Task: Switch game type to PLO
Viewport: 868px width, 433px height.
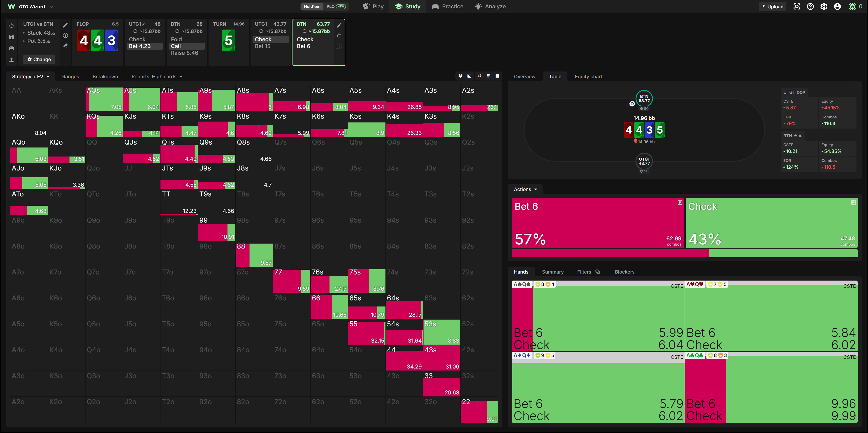Action: [x=336, y=6]
